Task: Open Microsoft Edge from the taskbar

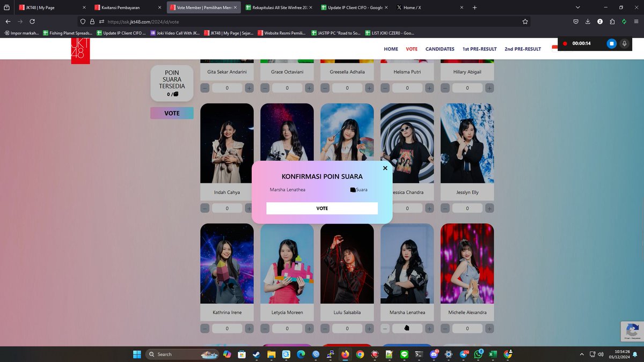Action: coord(301,354)
